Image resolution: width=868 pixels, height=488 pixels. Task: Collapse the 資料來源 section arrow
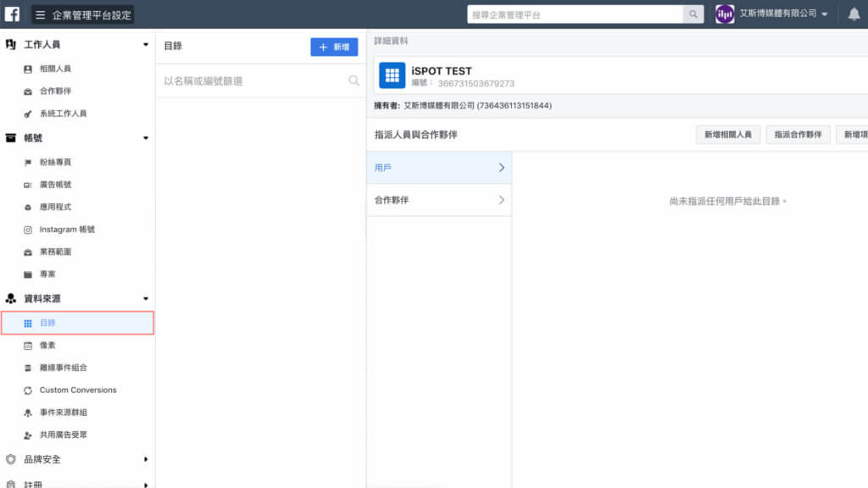[146, 298]
